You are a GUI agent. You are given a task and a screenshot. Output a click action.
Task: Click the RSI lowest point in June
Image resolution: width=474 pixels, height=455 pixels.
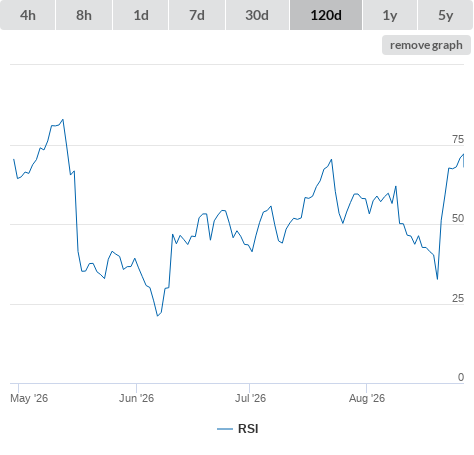pos(158,316)
